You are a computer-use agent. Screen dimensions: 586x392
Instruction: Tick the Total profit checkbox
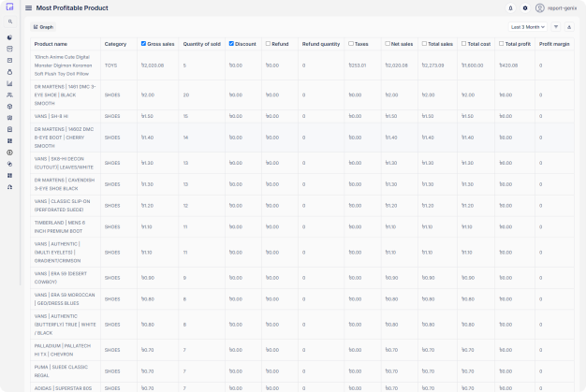[x=501, y=44]
